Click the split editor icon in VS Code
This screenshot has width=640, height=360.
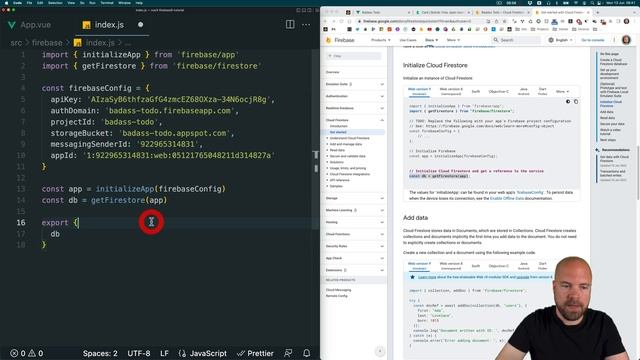click(x=290, y=24)
